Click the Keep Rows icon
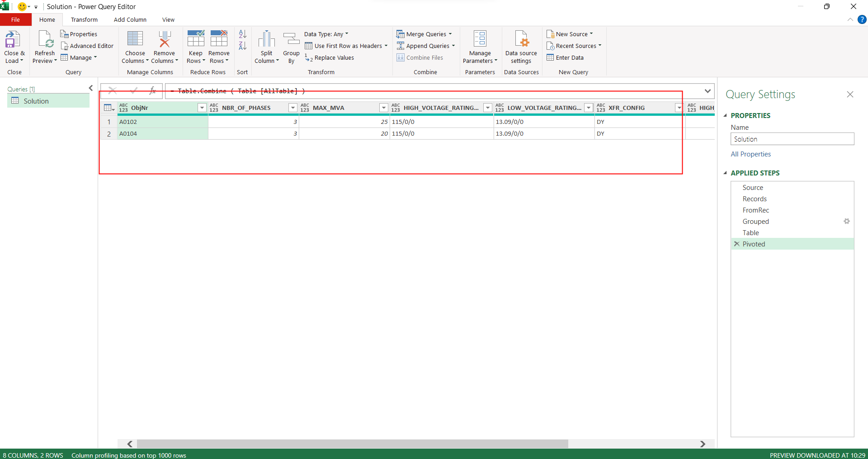This screenshot has width=868, height=459. click(x=196, y=39)
